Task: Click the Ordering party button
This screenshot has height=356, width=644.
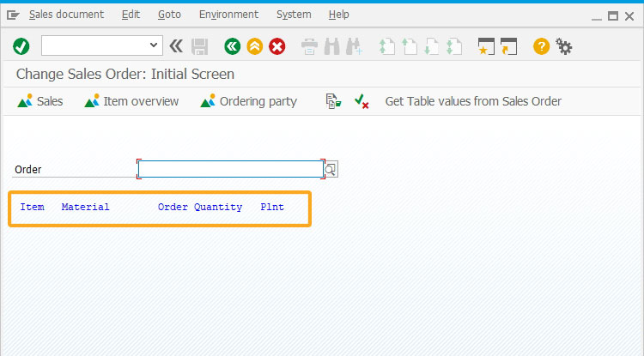Action: click(248, 101)
